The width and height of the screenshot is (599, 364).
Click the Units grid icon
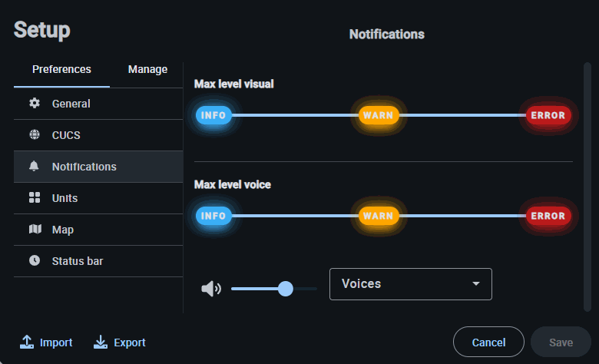point(35,198)
